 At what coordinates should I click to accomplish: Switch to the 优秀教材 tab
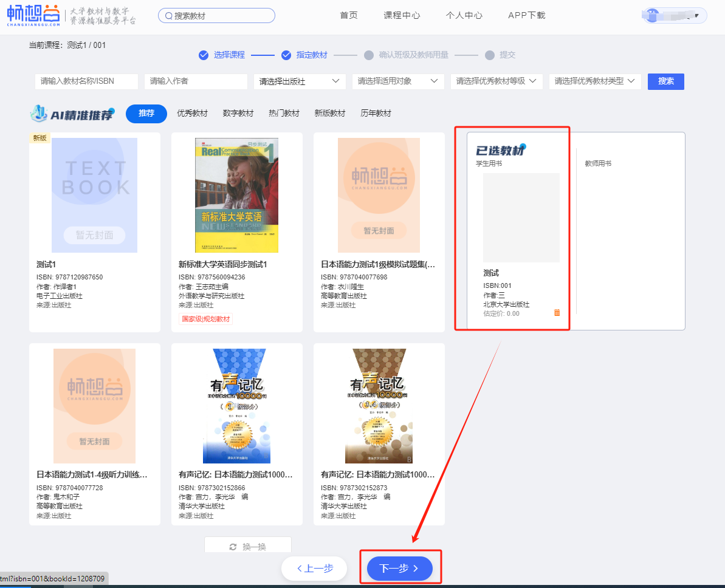(192, 114)
